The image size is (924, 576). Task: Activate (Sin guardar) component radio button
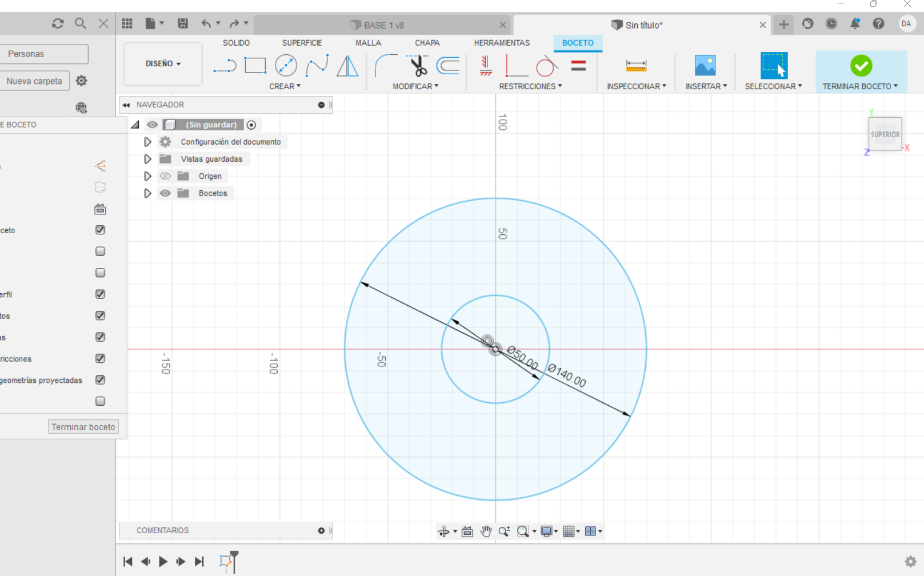click(251, 125)
